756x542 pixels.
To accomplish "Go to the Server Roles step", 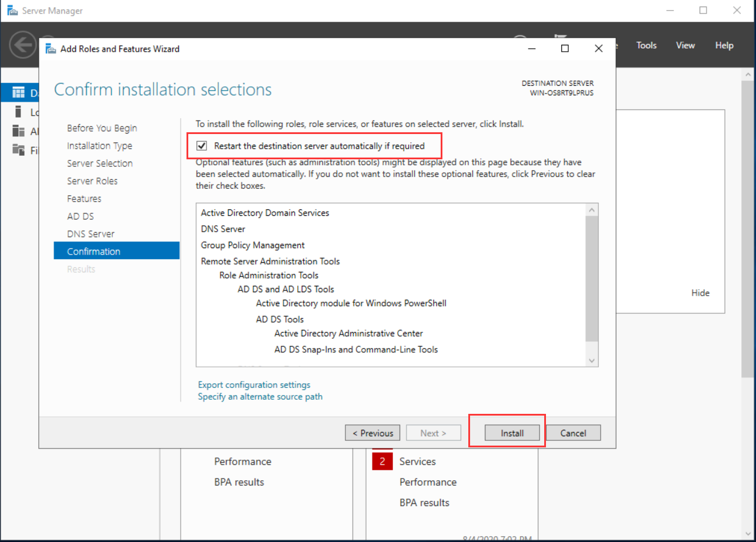I will [92, 181].
